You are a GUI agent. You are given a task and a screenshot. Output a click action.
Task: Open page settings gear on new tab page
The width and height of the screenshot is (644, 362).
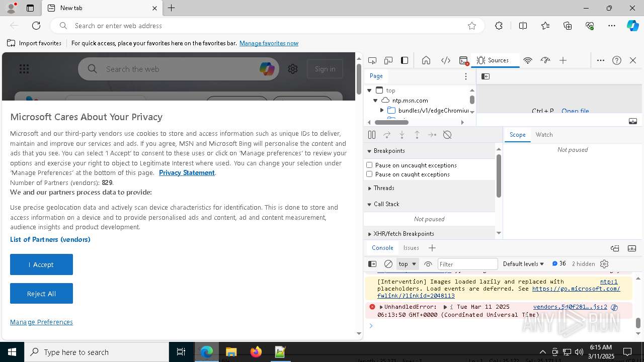tap(293, 69)
